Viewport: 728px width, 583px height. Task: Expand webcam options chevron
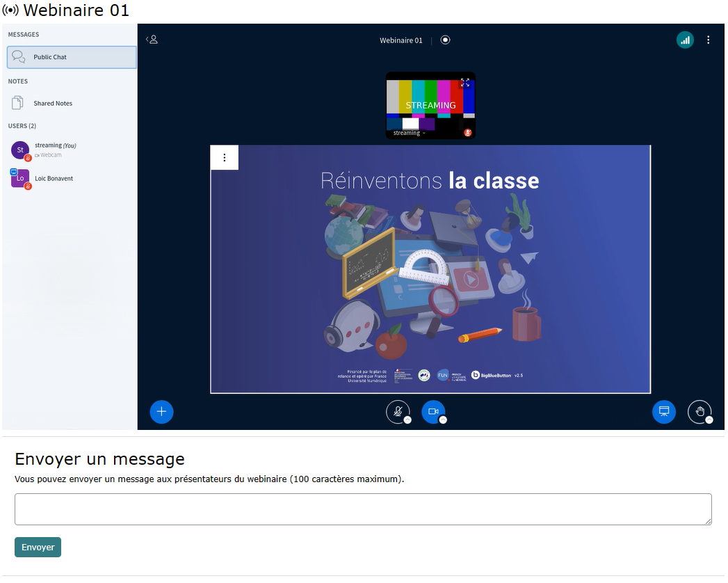[x=443, y=420]
